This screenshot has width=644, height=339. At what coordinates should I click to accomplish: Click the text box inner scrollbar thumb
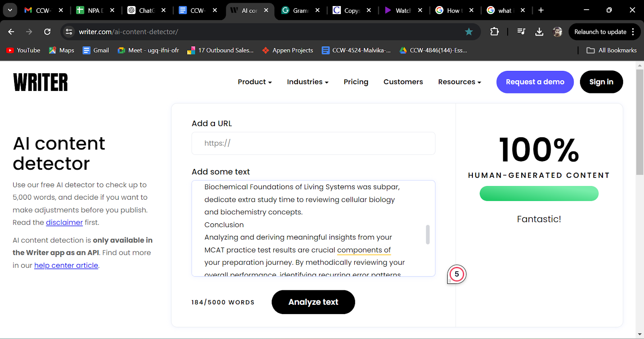tap(427, 234)
